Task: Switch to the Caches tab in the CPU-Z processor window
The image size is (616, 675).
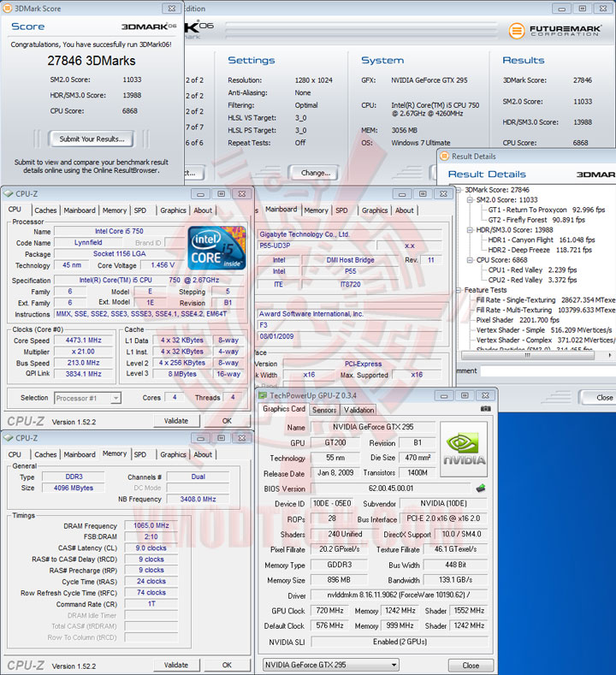Action: pyautogui.click(x=45, y=210)
